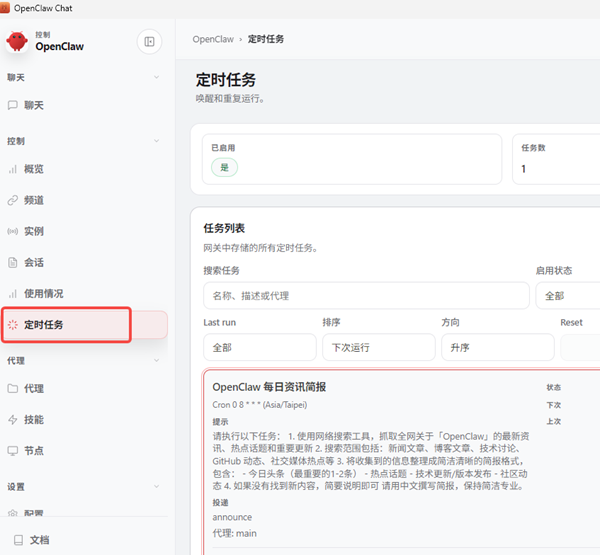Viewport: 600px width, 555px height.
Task: Open the Last run filter dropdown
Action: 258,347
